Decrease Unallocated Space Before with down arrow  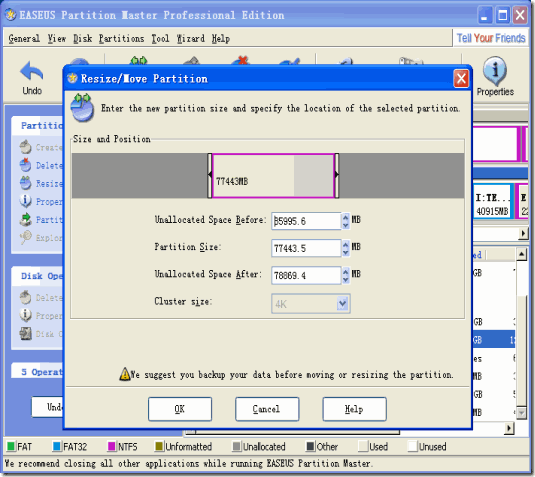(345, 225)
